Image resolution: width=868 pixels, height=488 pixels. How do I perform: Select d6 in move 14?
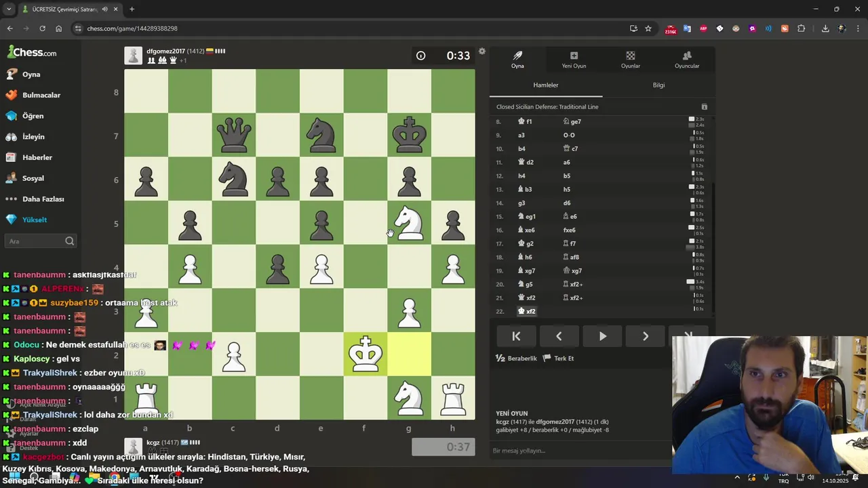[567, 203]
